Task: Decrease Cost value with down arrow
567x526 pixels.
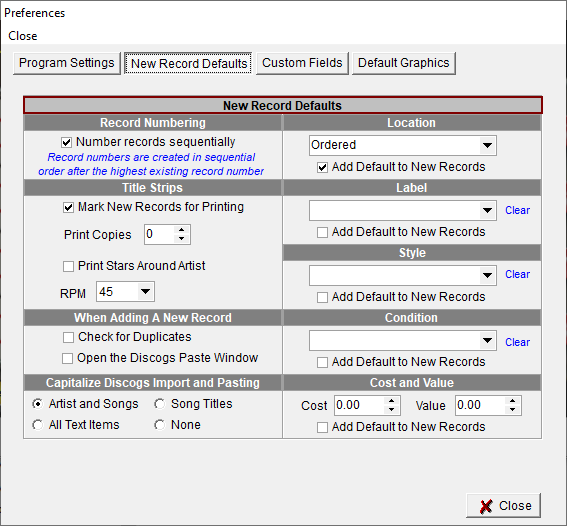Action: pos(391,410)
